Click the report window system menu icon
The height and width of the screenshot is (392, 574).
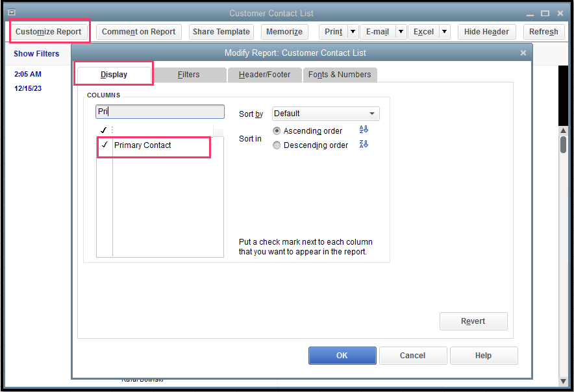coord(12,12)
